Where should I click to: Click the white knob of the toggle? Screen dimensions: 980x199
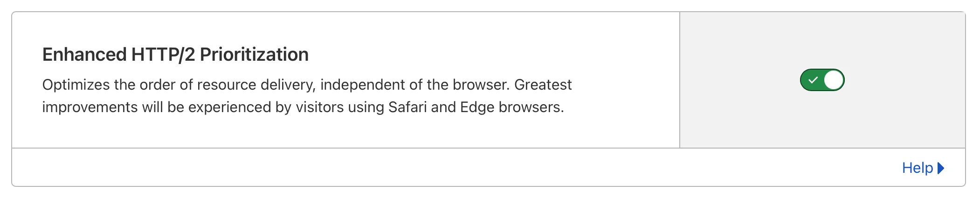tap(834, 80)
